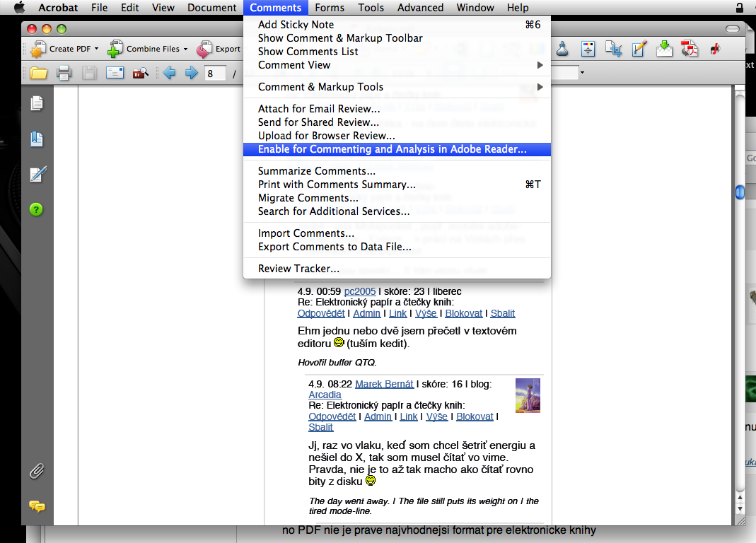Click the green down-arrow tray icon

pyautogui.click(x=664, y=49)
